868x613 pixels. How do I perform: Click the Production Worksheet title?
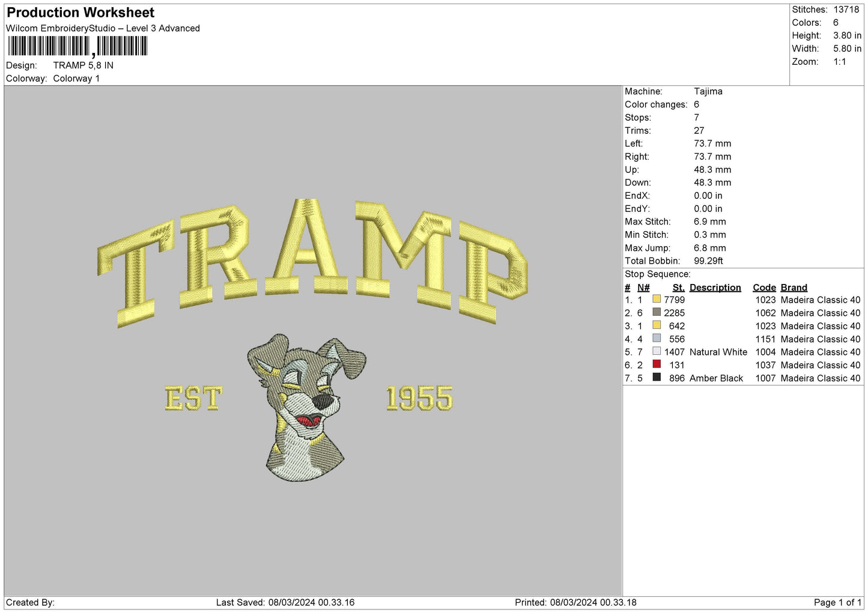tap(80, 13)
